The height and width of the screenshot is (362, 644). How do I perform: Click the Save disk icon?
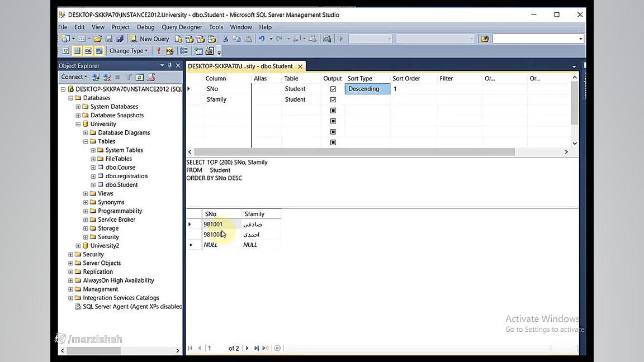point(109,39)
